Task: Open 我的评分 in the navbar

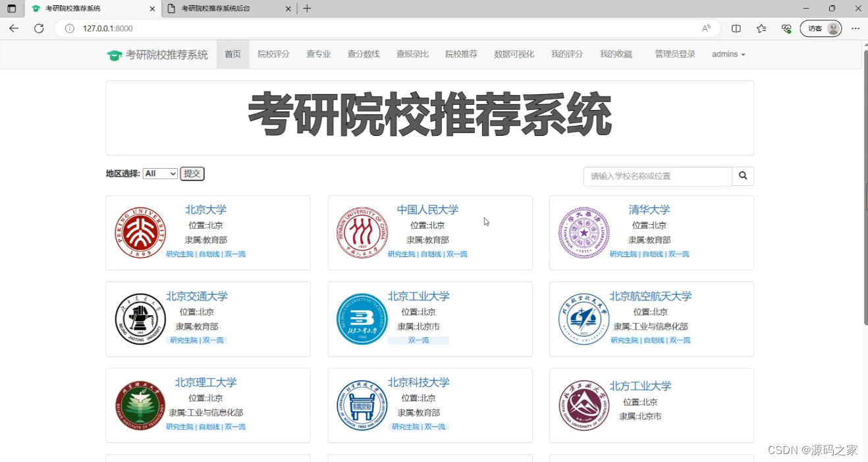Action: 567,54
